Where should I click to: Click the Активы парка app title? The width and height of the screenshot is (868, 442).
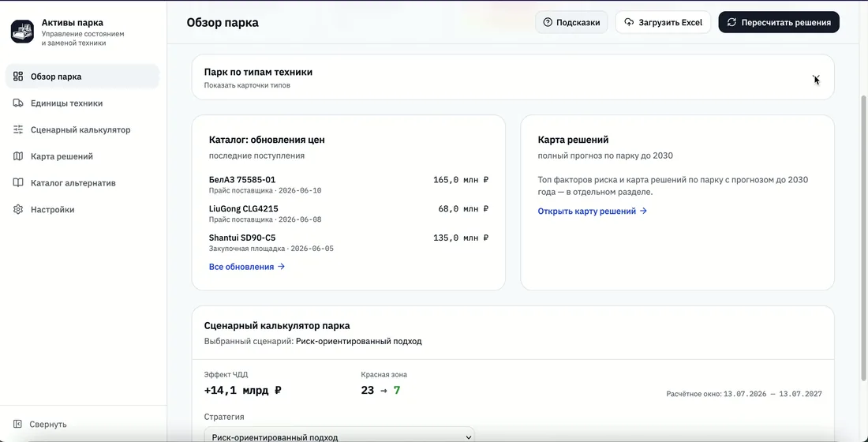pos(73,23)
